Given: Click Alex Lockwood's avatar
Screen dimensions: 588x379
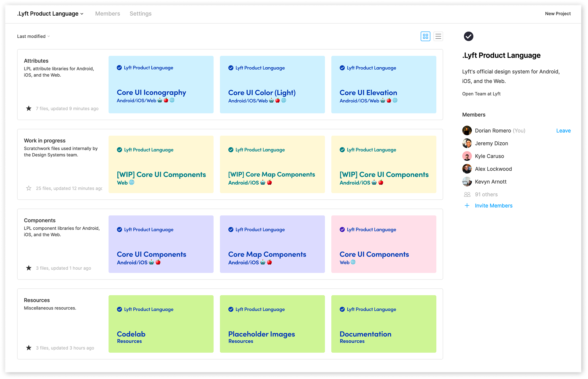Looking at the screenshot, I should pos(467,169).
